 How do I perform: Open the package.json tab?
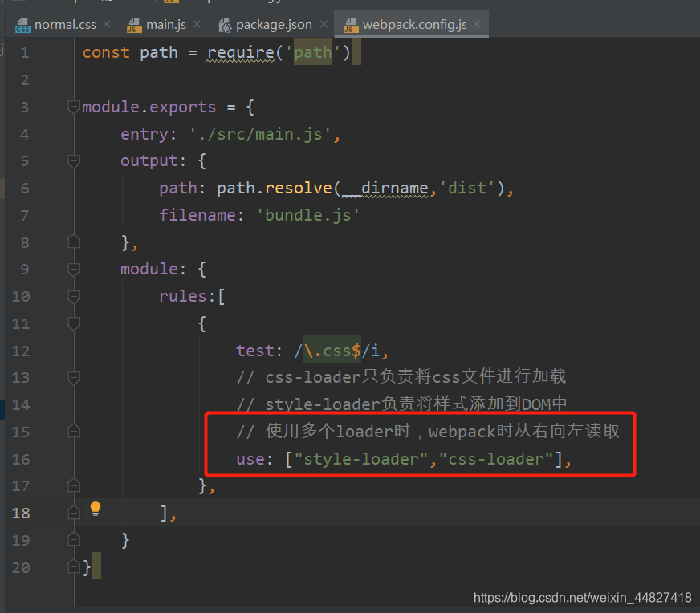[x=272, y=25]
